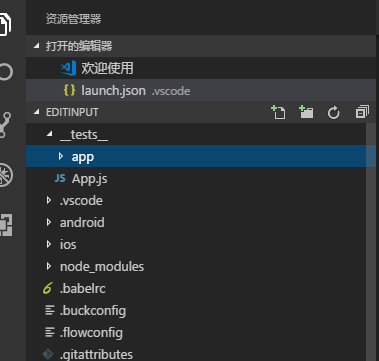Expand the ios folder arrow

49,244
